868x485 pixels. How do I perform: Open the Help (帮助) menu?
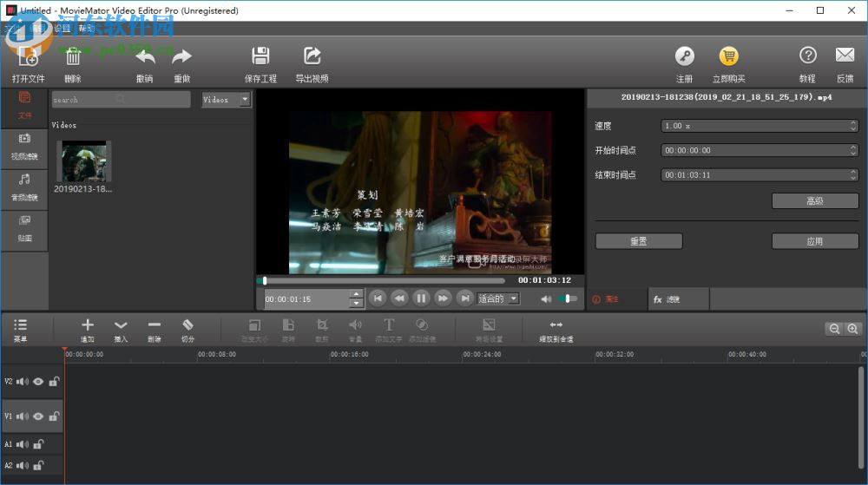[86, 29]
